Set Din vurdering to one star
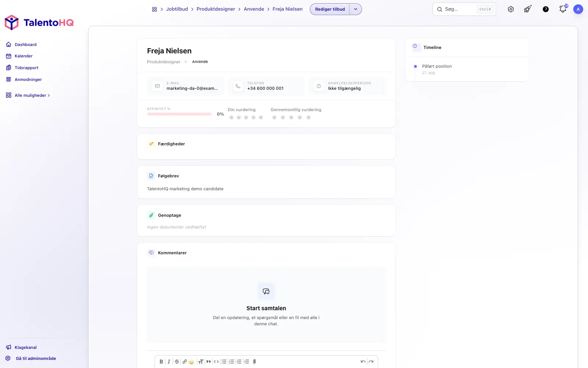 tap(232, 117)
